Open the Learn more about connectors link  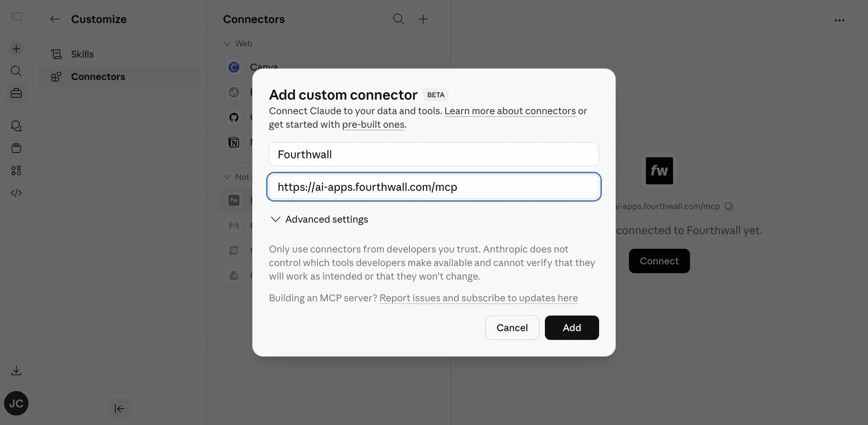pyautogui.click(x=510, y=111)
